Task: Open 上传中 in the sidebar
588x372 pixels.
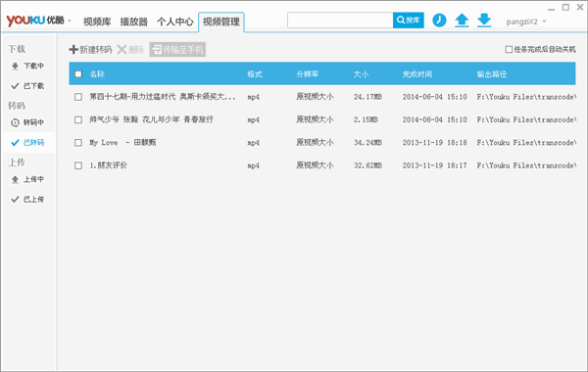Action: tap(28, 179)
